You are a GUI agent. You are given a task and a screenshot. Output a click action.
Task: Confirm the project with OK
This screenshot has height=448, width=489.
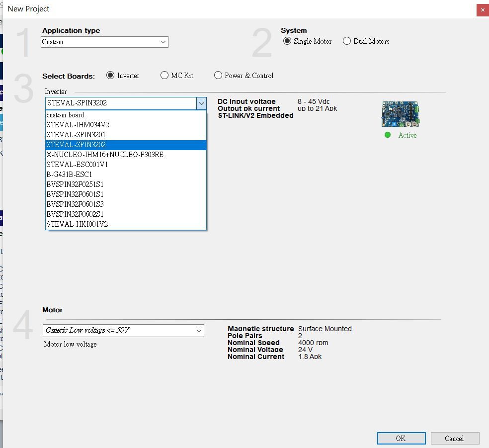401,439
